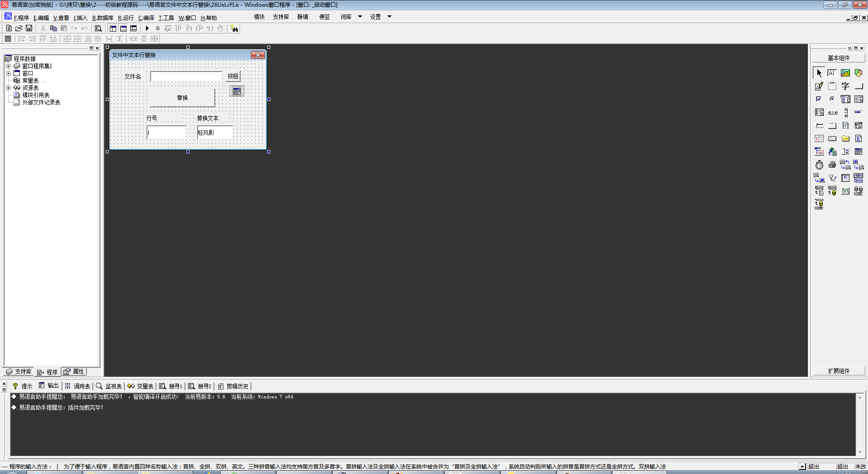Screen dimensions: 868x474
Task: Click the 替换文本 input containing 轻风影
Action: 215,133
